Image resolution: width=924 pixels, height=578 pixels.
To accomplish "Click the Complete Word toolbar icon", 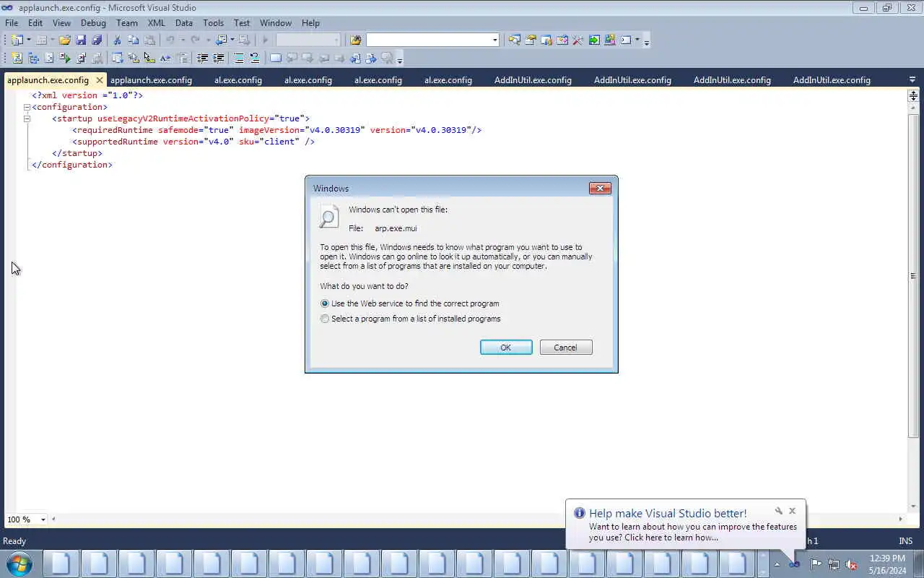I will (x=165, y=58).
